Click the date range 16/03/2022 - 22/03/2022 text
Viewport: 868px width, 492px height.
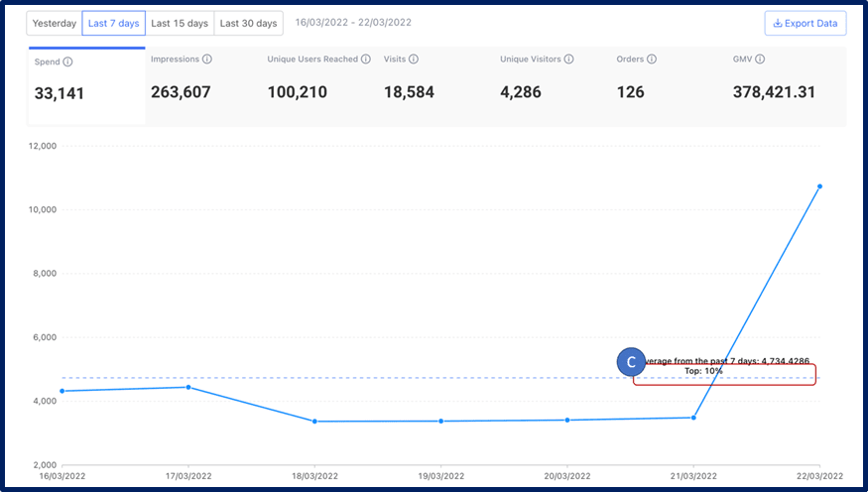pyautogui.click(x=352, y=23)
